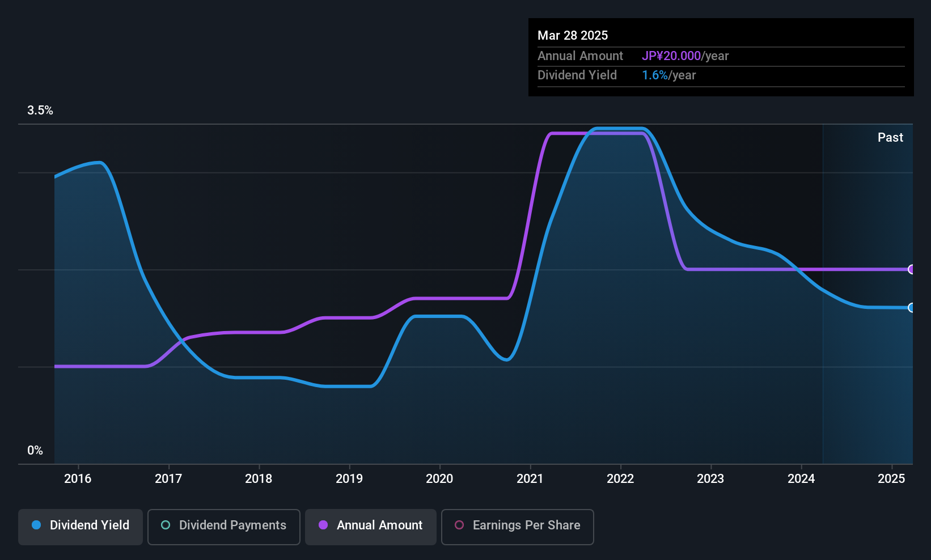Toggle the Annual Amount series

(371, 527)
